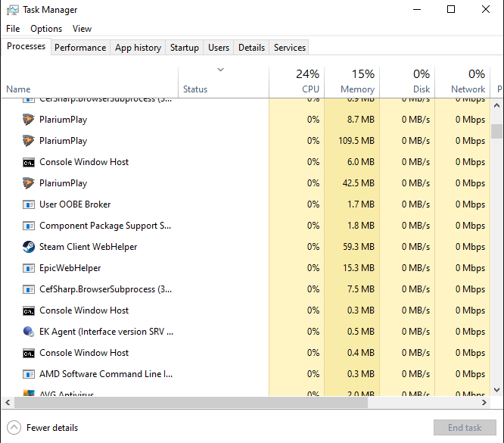Switch to the Performance tab
This screenshot has height=443, width=504.
80,48
